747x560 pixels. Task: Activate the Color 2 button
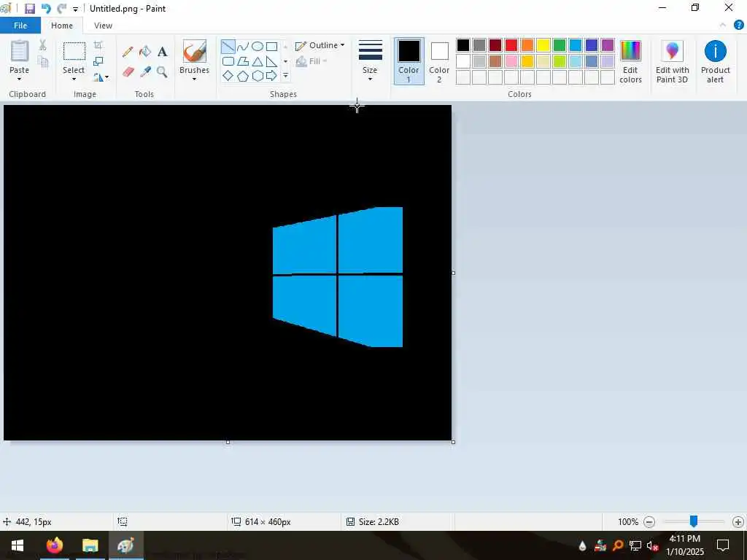click(x=439, y=61)
